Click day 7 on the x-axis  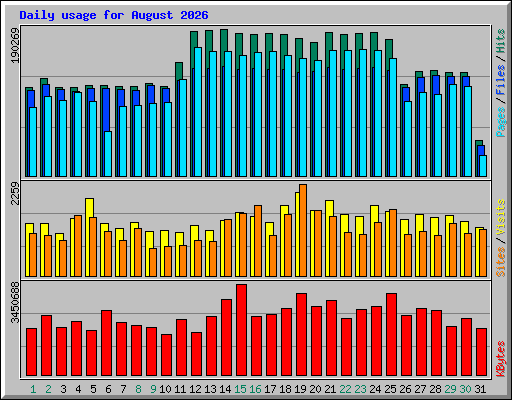pos(123,389)
